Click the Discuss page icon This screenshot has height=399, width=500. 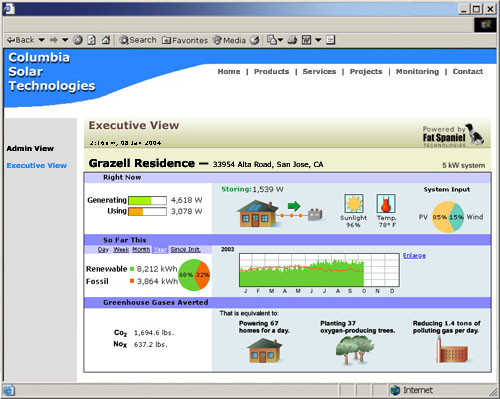[x=330, y=40]
